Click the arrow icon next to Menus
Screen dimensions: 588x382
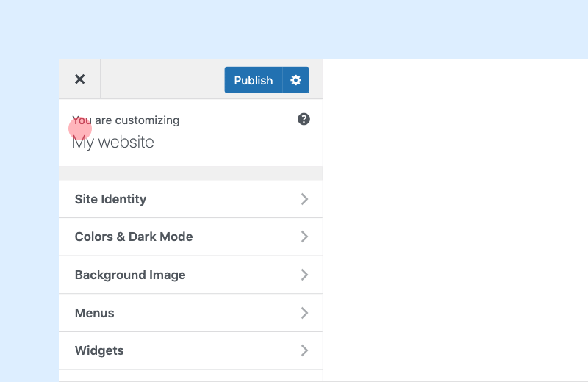pyautogui.click(x=304, y=313)
